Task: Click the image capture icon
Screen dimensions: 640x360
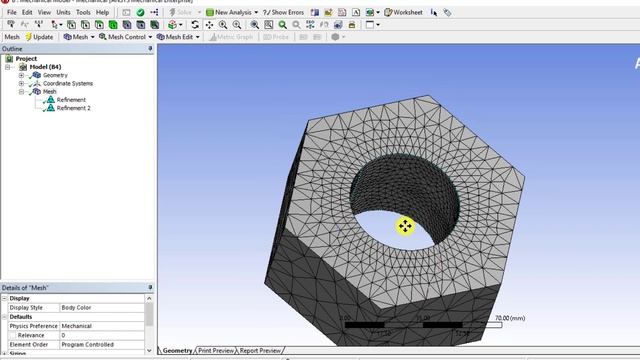Action: (338, 25)
